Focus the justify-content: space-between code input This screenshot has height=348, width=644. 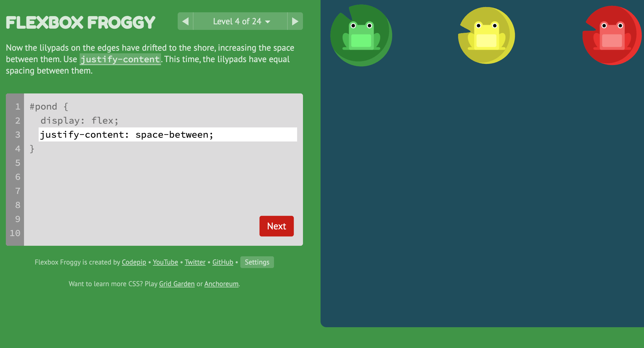point(168,134)
